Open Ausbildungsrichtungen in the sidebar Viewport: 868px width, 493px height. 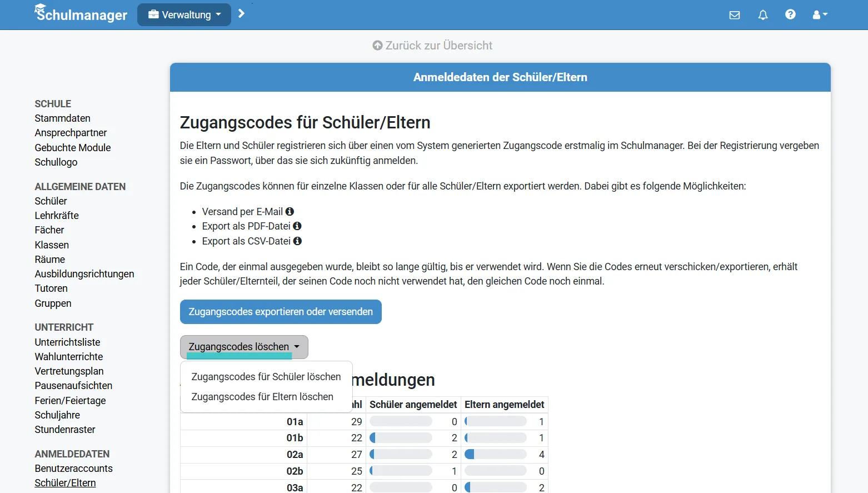(84, 274)
